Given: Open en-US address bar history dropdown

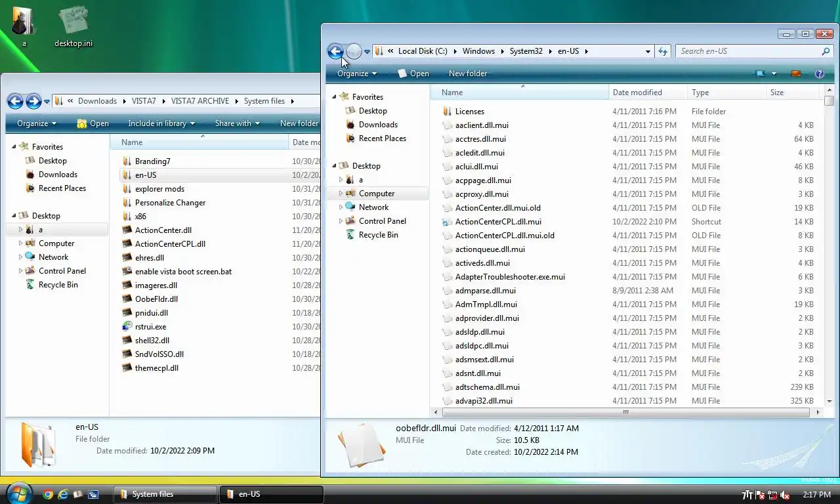Looking at the screenshot, I should [x=648, y=51].
